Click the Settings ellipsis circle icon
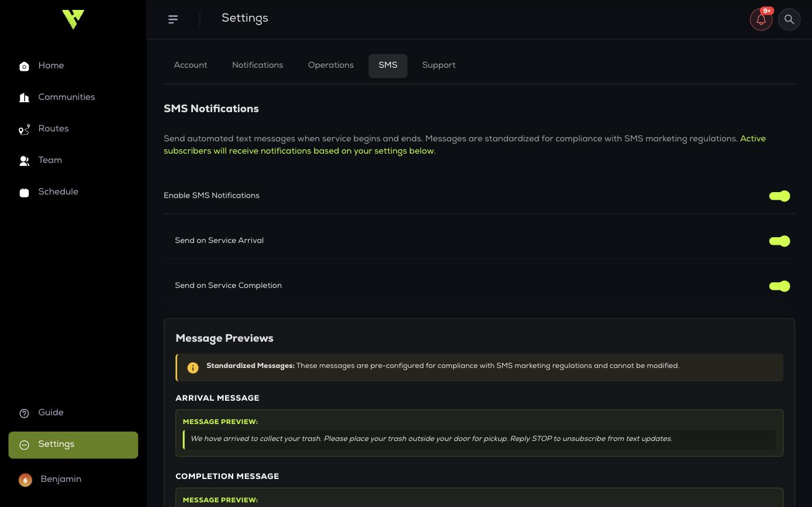The width and height of the screenshot is (812, 507). coord(24,445)
